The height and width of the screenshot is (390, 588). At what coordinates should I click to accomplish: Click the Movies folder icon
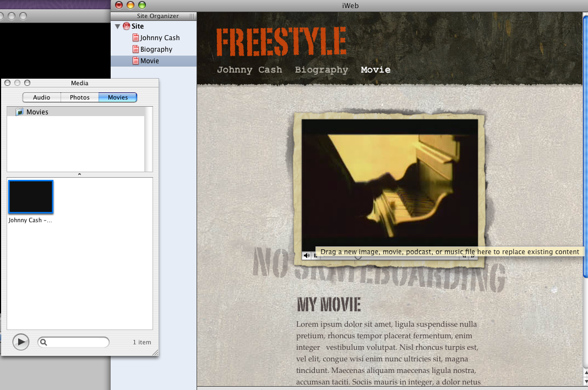tap(19, 112)
